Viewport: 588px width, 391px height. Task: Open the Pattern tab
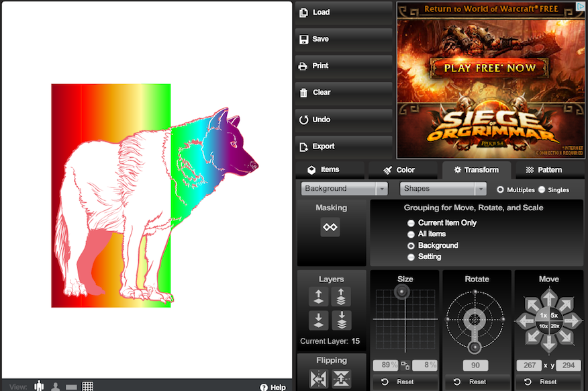[x=544, y=170]
